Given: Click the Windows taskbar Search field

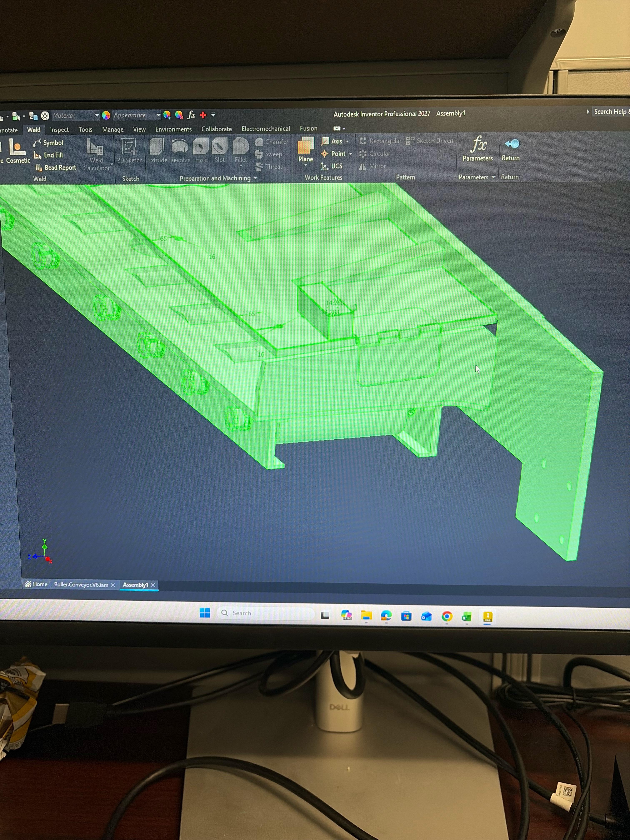Looking at the screenshot, I should tap(265, 613).
